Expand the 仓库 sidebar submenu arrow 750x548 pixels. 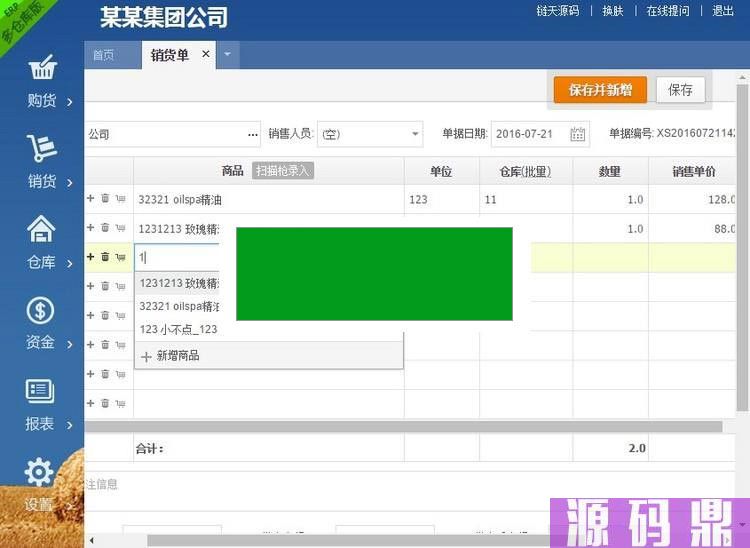[x=70, y=263]
